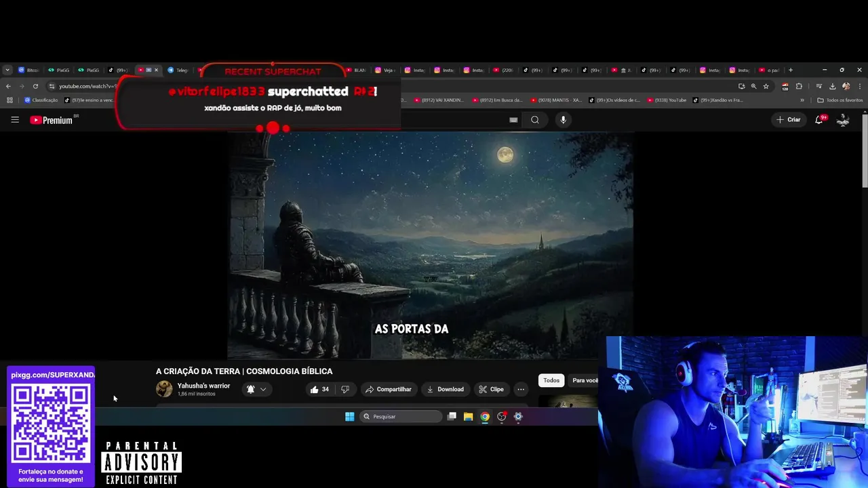
Task: Open the (9338) YouTube bookmark
Action: tap(667, 100)
